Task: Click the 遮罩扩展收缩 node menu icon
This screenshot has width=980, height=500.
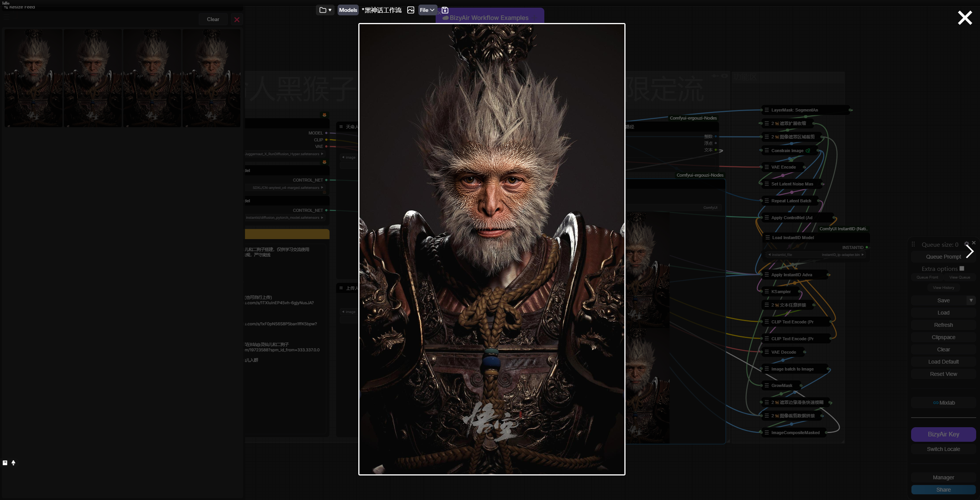Action: (x=767, y=123)
